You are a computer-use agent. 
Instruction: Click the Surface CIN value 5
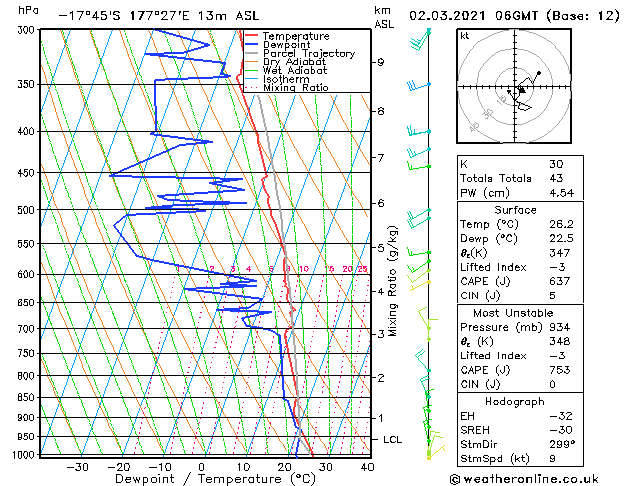[552, 296]
